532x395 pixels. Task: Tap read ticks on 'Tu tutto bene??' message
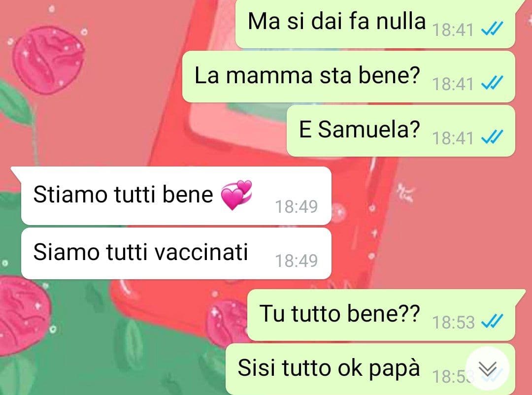tap(492, 321)
